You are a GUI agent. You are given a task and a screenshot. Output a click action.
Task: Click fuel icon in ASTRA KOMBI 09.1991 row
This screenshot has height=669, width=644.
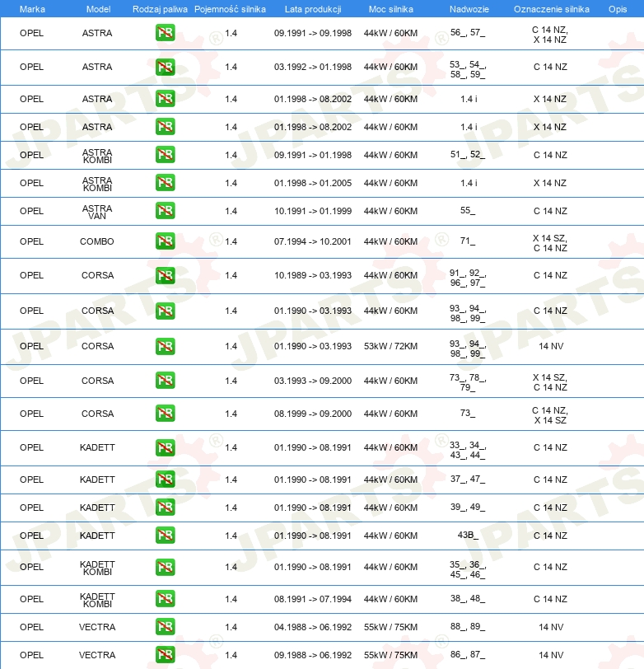(165, 155)
